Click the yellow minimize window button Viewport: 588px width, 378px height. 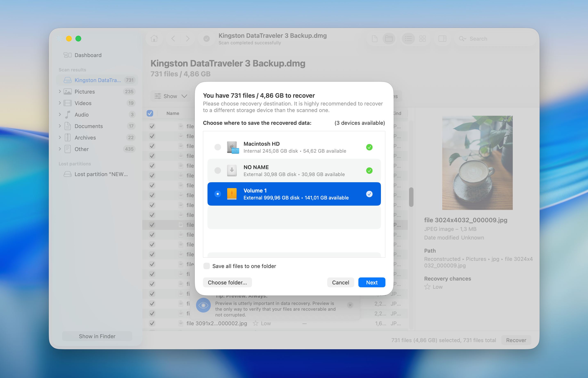(x=69, y=39)
